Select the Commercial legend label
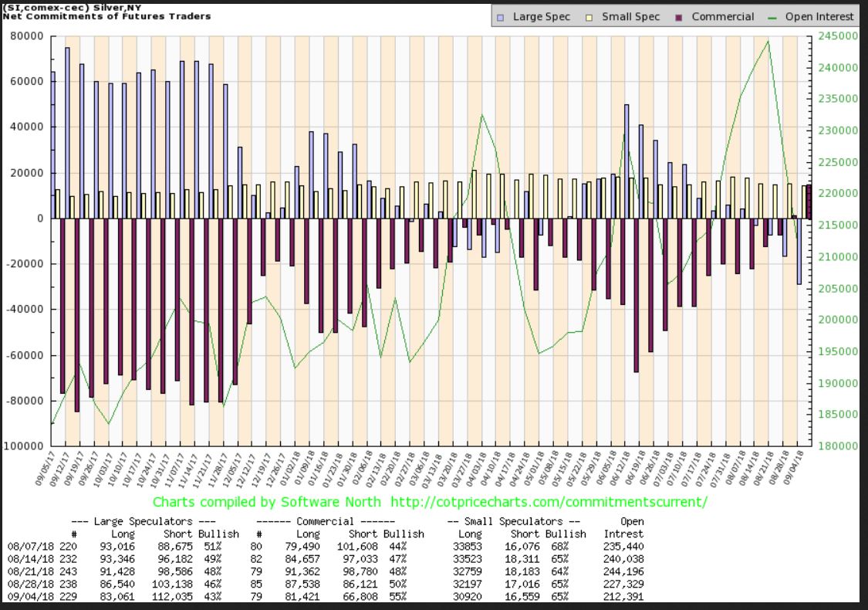868x610 pixels. tap(722, 16)
